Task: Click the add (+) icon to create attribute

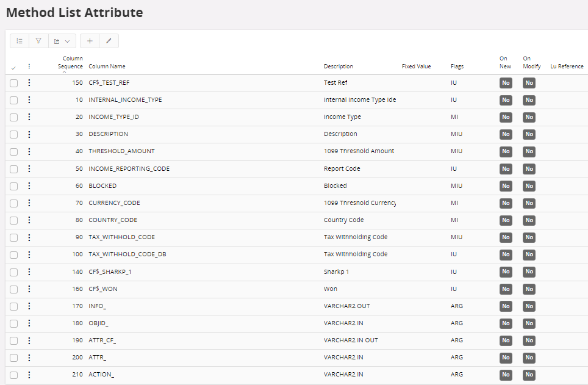Action: [x=89, y=40]
